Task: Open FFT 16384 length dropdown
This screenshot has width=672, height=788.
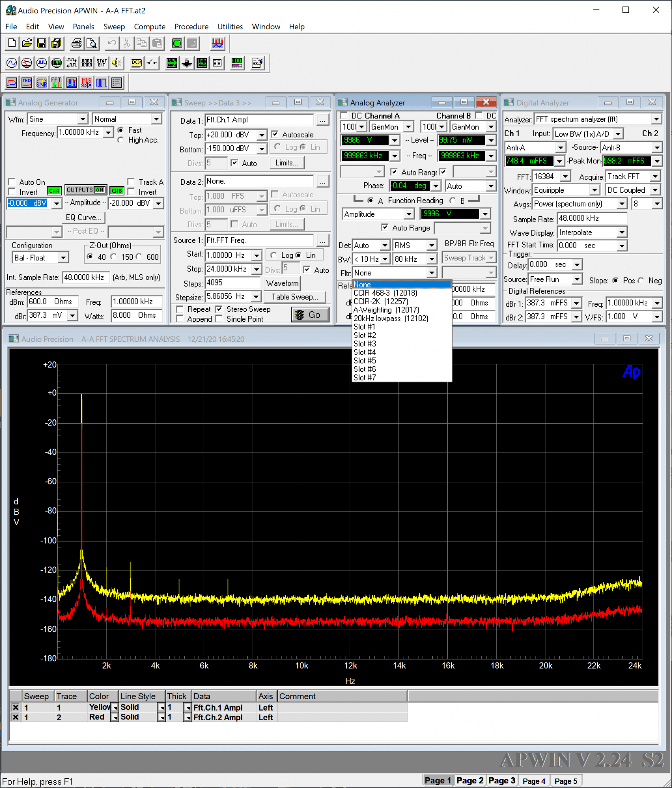Action: coord(565,177)
